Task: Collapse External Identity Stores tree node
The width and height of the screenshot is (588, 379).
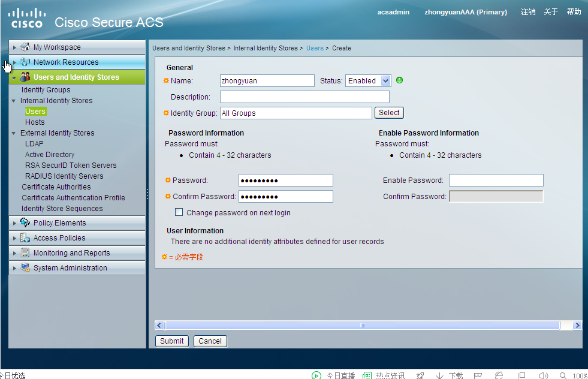Action: pos(14,133)
